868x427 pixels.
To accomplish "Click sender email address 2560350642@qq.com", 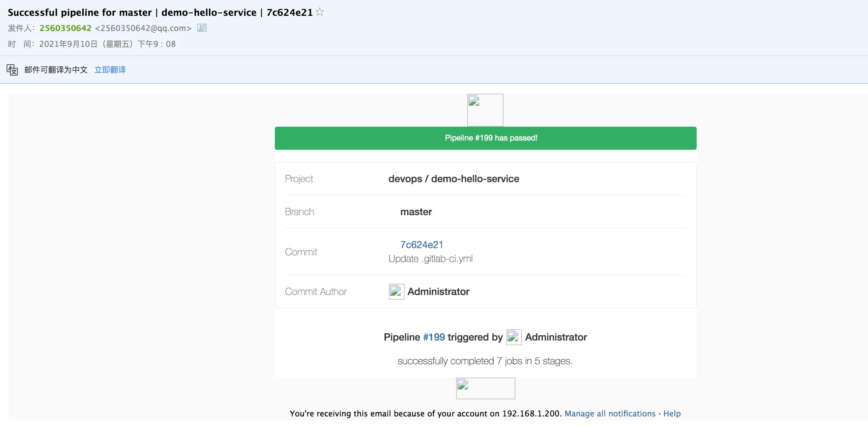I will [143, 28].
